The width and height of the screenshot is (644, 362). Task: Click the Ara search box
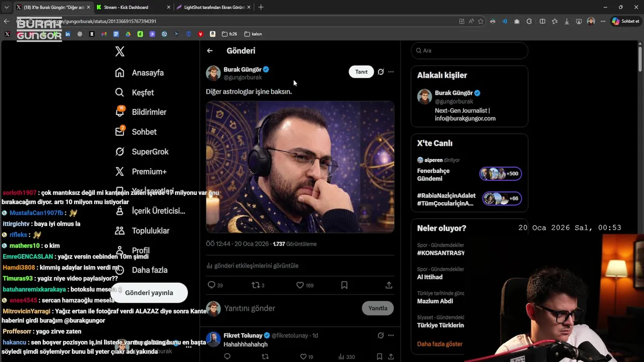[x=469, y=51]
